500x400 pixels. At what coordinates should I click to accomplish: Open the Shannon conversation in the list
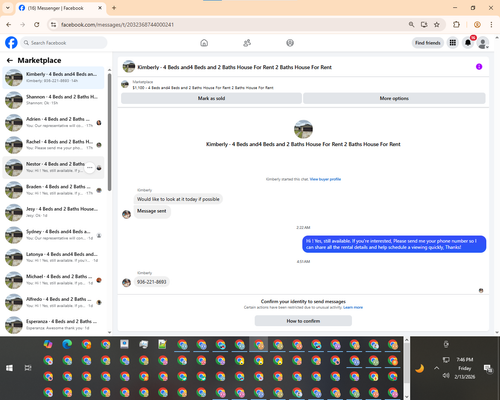[x=53, y=100]
